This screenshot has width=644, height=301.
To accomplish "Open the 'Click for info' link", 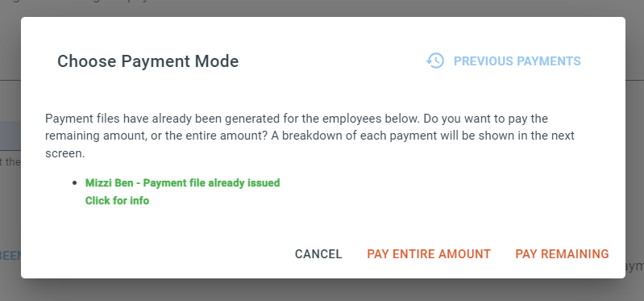I will 117,201.
